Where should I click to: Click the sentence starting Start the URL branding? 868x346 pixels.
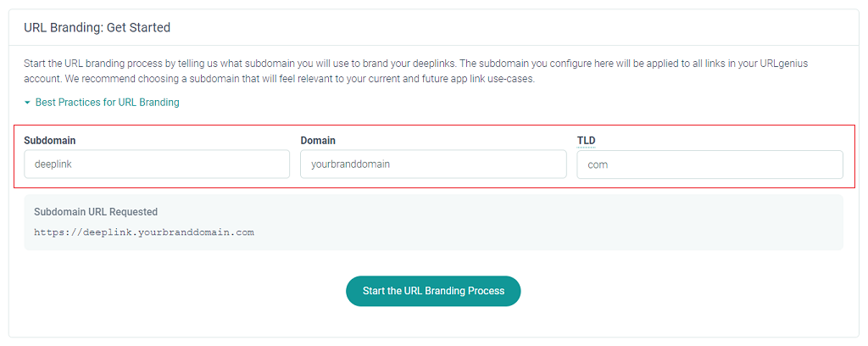(240, 63)
